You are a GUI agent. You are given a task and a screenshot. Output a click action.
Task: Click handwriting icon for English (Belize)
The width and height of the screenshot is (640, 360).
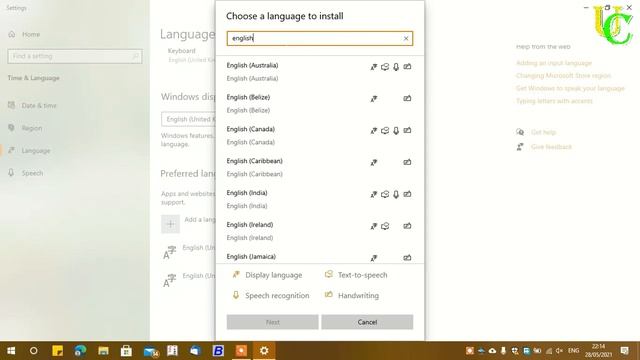click(x=407, y=98)
